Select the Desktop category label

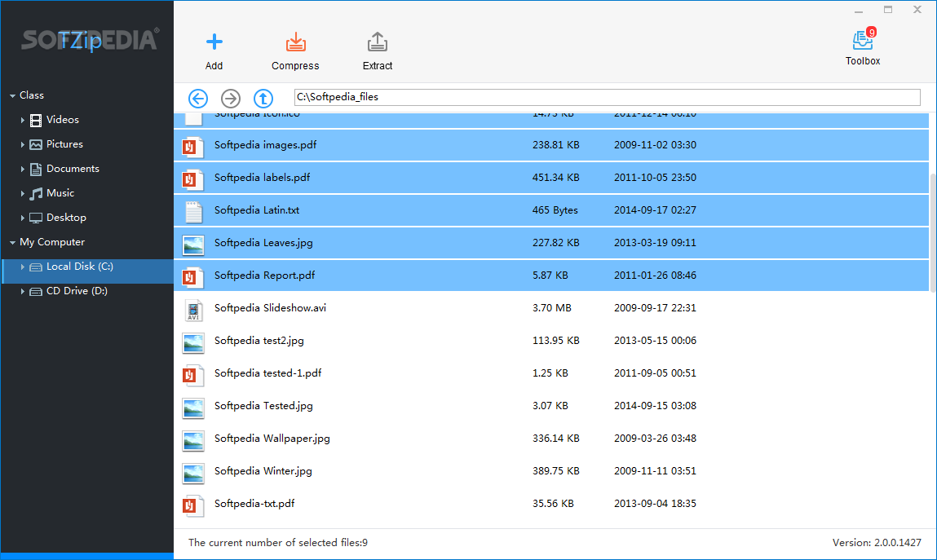66,218
